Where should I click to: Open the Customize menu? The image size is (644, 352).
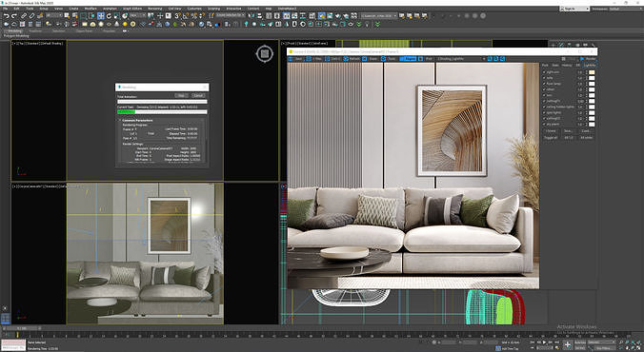point(194,9)
